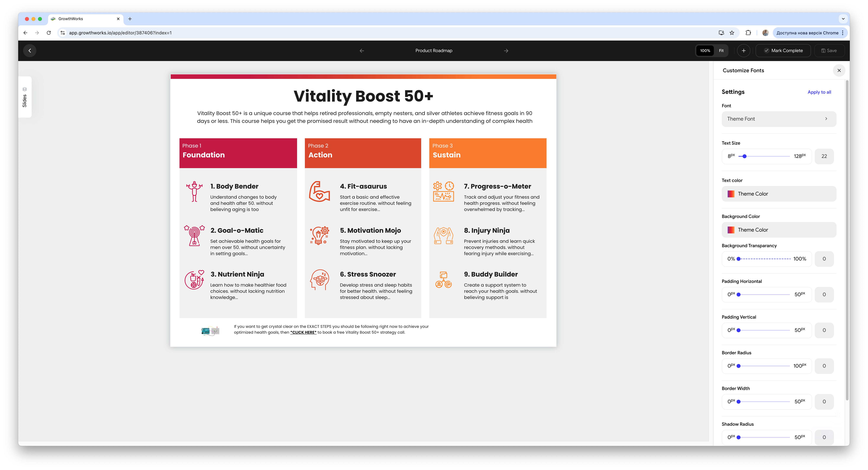The image size is (868, 470).
Task: Open Background Color Theme Color picker
Action: pyautogui.click(x=779, y=230)
